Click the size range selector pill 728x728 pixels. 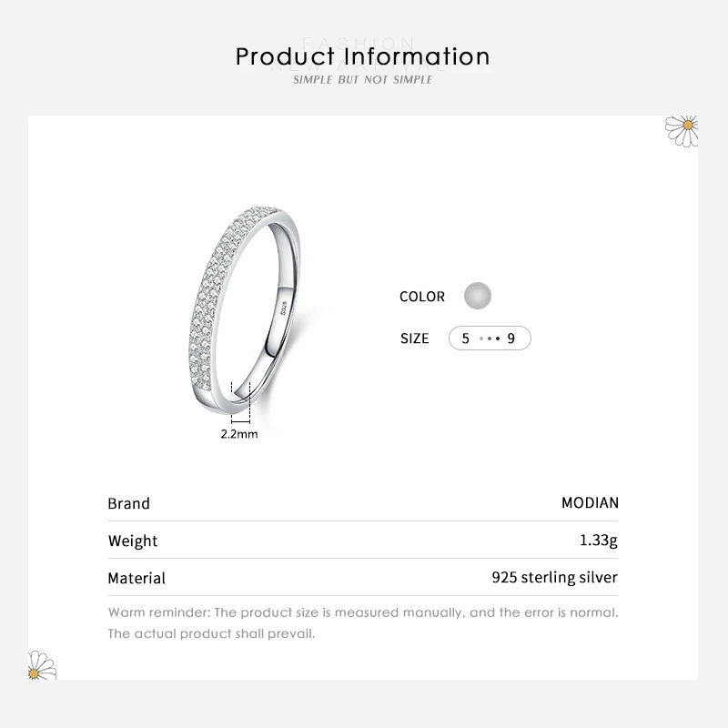pyautogui.click(x=490, y=339)
